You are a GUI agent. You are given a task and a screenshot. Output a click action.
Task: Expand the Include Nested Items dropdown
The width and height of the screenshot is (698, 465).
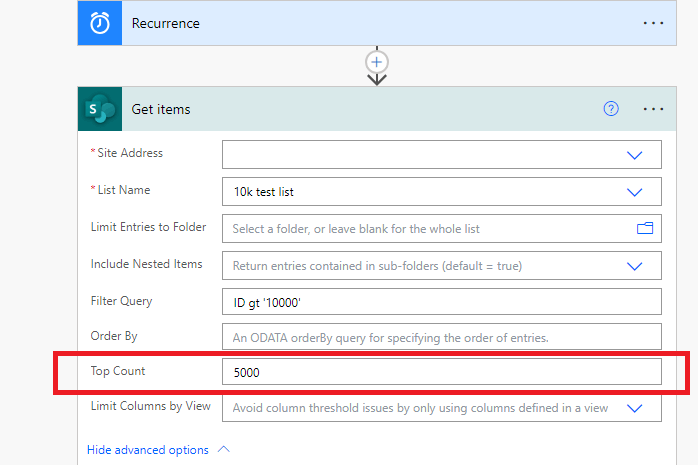[x=634, y=266]
